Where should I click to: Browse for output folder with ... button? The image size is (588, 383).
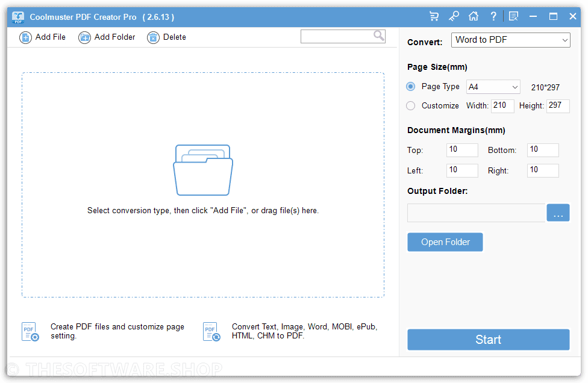(x=558, y=213)
